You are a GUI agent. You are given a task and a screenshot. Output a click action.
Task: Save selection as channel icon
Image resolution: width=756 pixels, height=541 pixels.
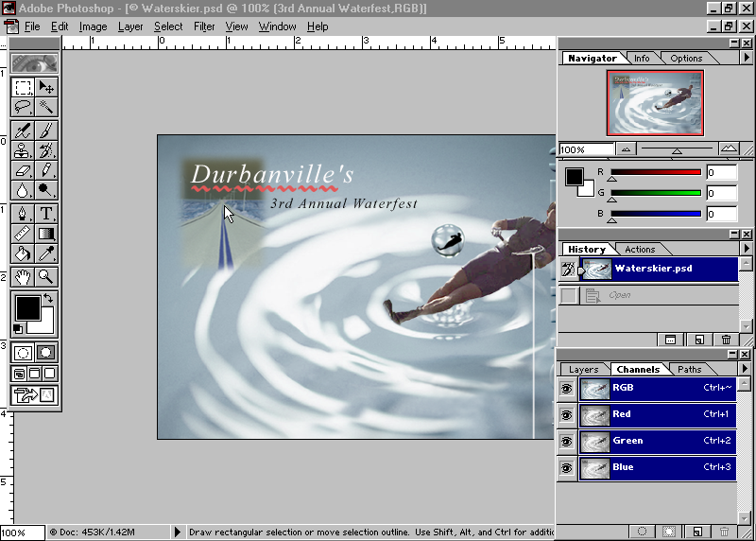click(x=669, y=532)
